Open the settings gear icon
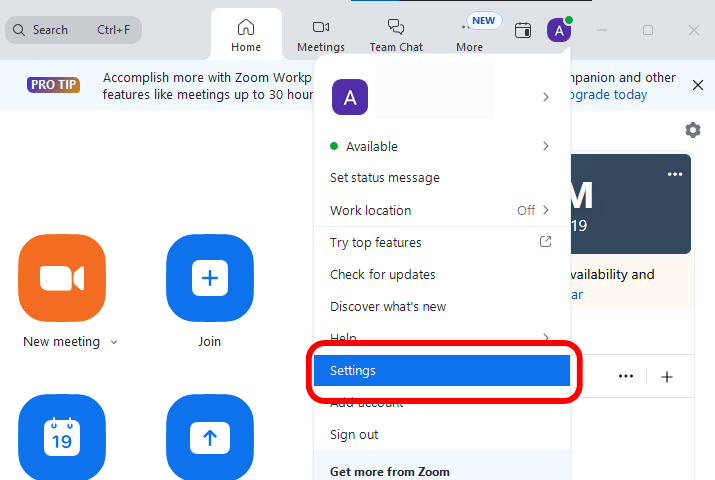Image resolution: width=715 pixels, height=480 pixels. pos(693,130)
